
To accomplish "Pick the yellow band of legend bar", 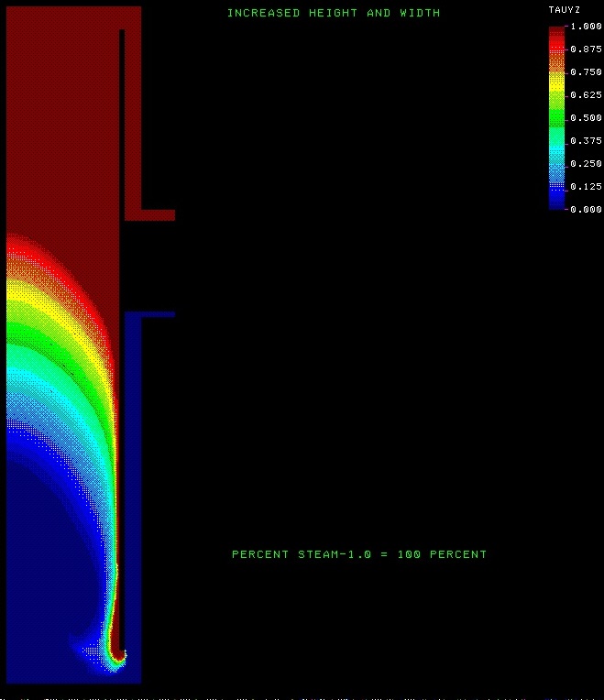I will [x=556, y=83].
